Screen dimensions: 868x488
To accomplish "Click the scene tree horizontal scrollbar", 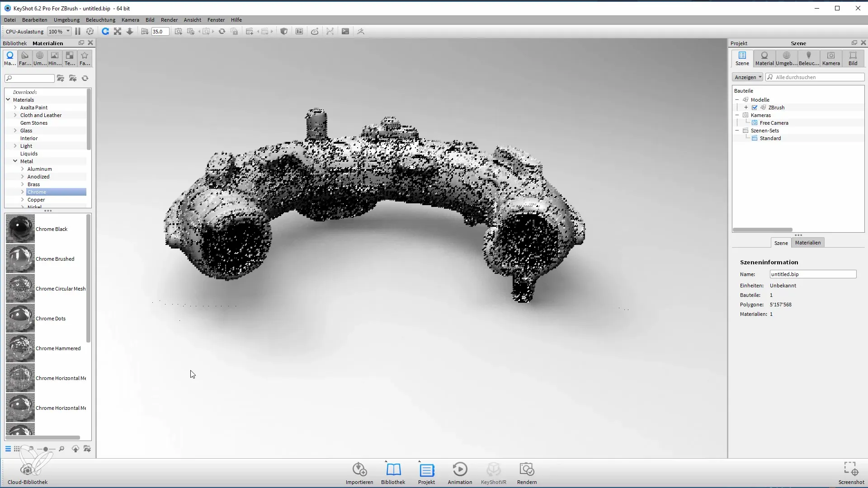I will [x=762, y=230].
